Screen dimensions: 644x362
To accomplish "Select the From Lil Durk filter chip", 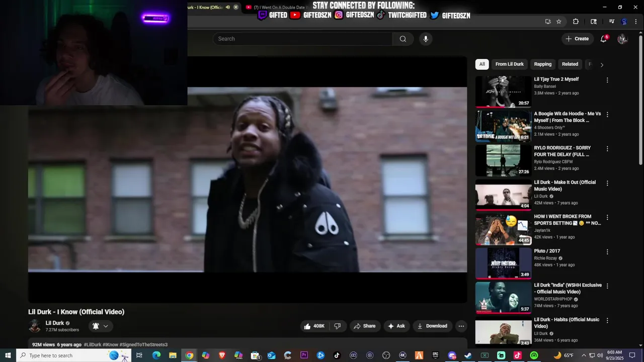I will (509, 64).
